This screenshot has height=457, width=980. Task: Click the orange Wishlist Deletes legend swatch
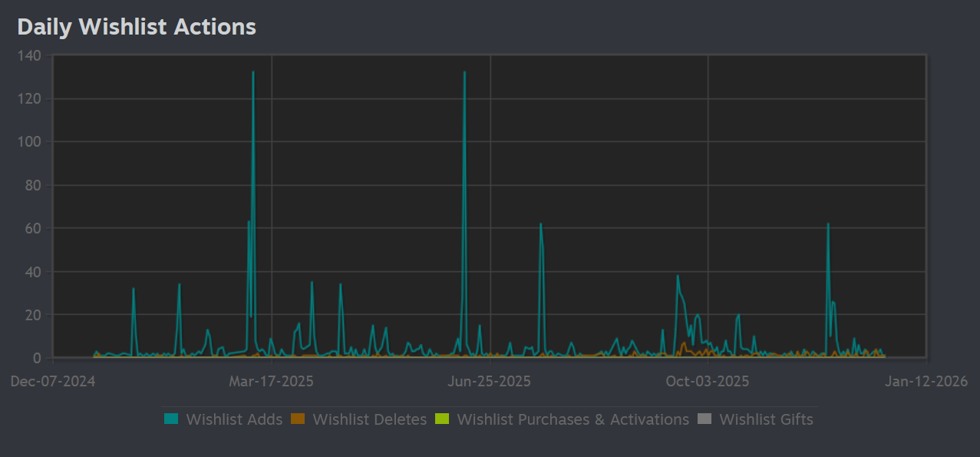coord(299,419)
